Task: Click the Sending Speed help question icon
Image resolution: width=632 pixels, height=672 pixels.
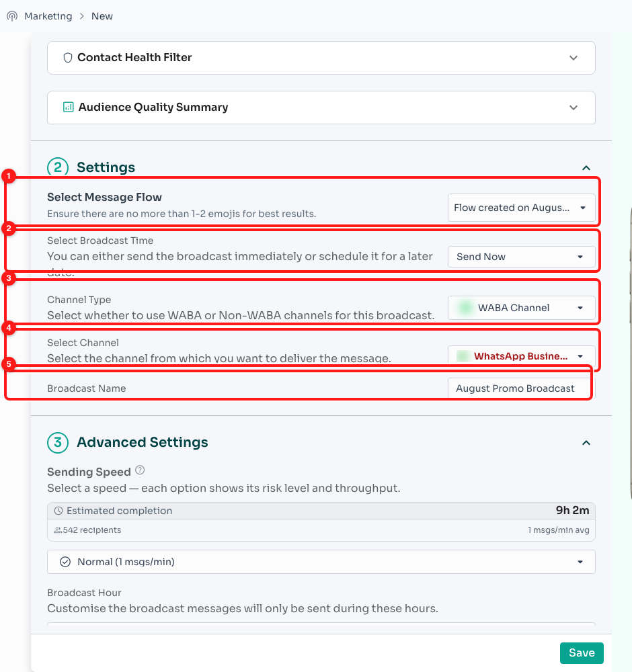Action: click(x=140, y=470)
